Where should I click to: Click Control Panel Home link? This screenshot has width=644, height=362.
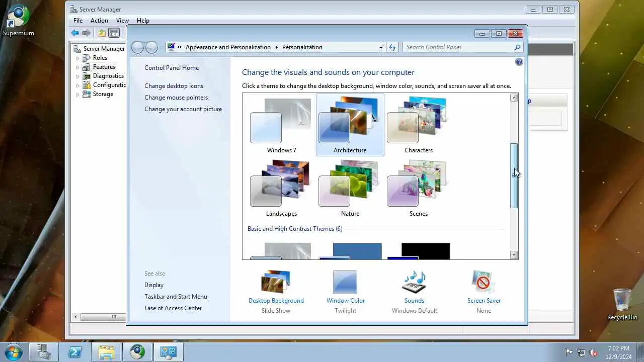172,68
